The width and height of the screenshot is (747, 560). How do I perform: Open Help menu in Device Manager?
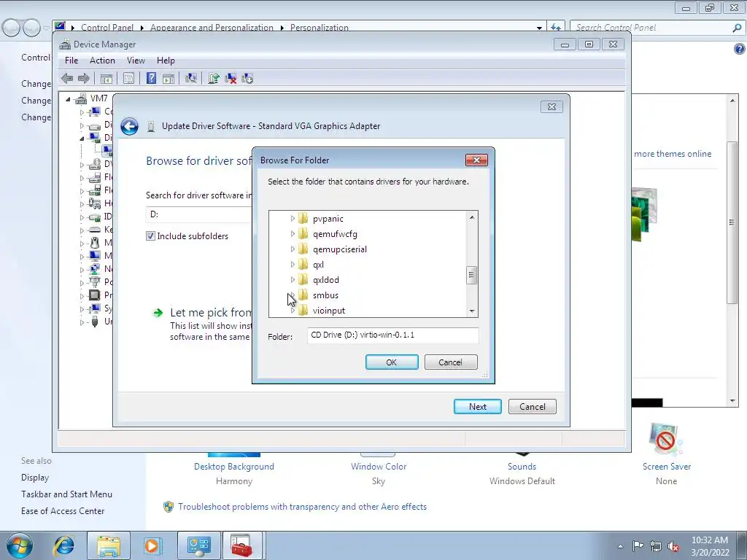(x=166, y=61)
